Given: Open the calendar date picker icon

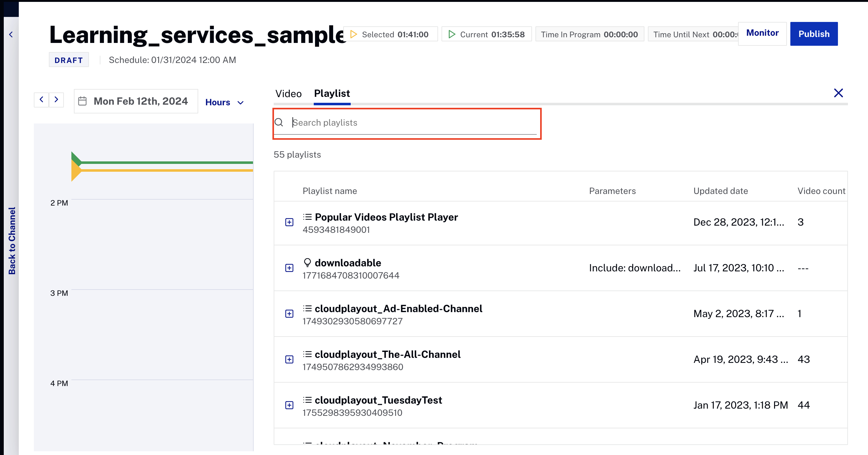Looking at the screenshot, I should pos(83,101).
